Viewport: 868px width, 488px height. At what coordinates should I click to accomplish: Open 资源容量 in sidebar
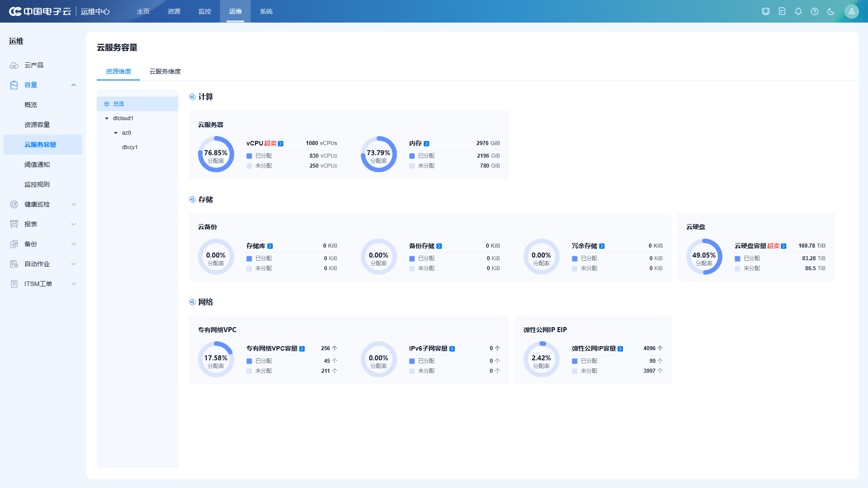click(x=37, y=125)
